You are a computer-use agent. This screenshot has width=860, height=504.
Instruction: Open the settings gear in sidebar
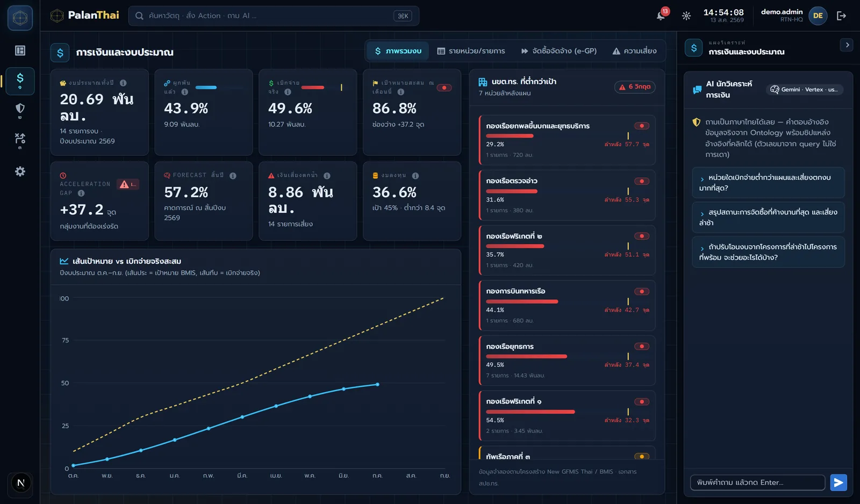click(x=20, y=171)
